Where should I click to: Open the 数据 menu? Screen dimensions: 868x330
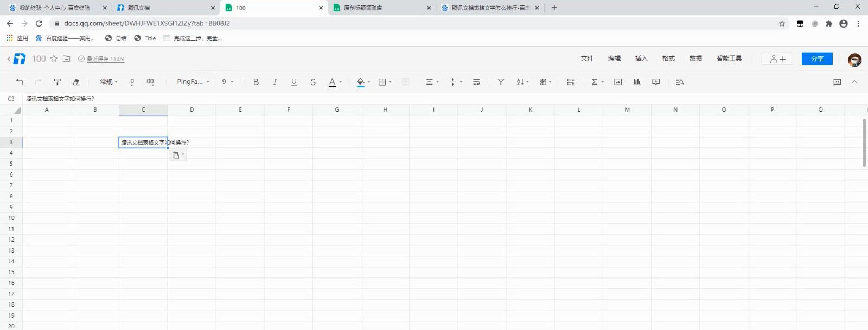tap(695, 59)
